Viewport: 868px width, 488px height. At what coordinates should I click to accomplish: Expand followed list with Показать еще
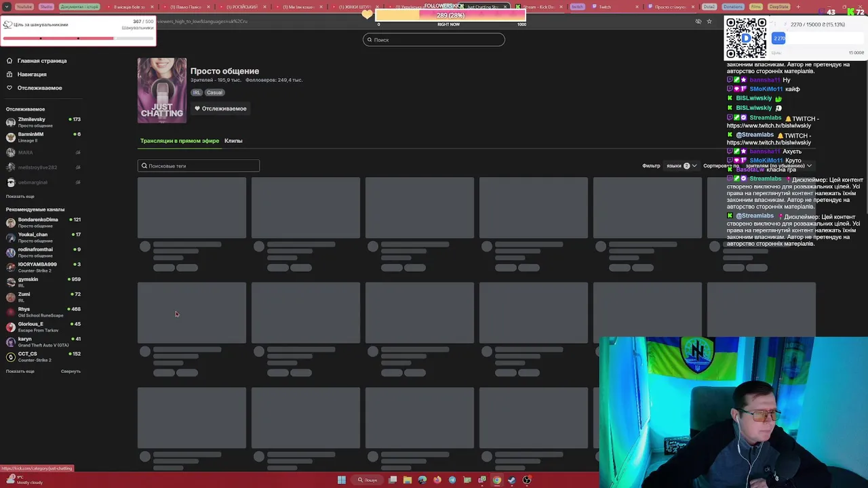coord(20,197)
